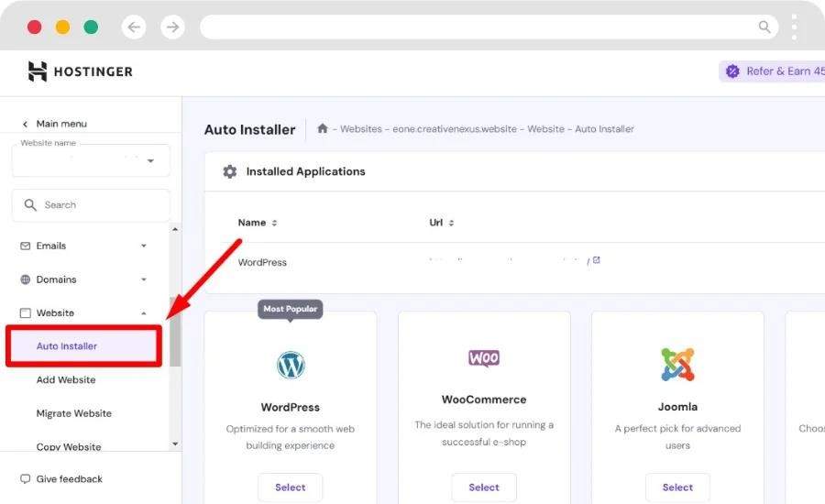This screenshot has height=504, width=825.
Task: Click the home icon in breadcrumb
Action: (x=323, y=128)
